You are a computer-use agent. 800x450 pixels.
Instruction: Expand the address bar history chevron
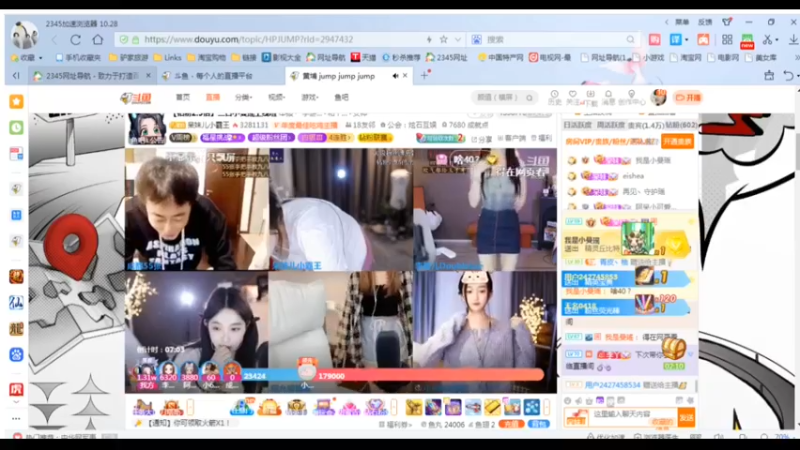pyautogui.click(x=458, y=39)
